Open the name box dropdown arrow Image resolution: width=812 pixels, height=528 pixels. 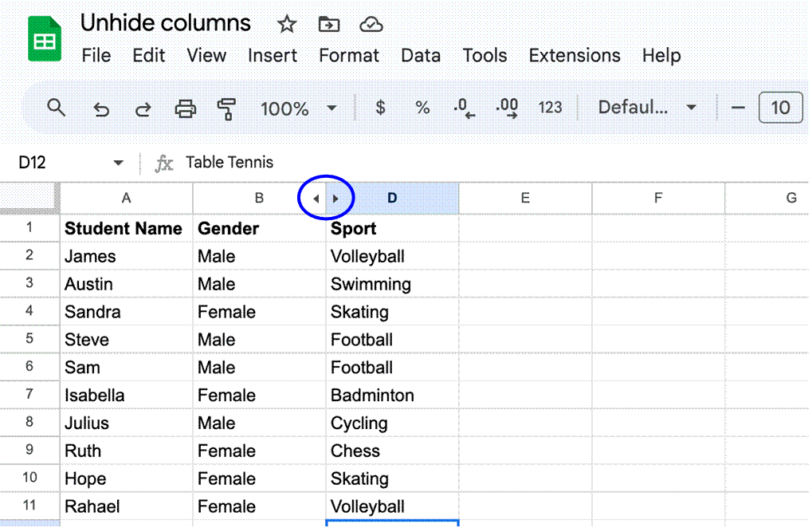coord(119,163)
